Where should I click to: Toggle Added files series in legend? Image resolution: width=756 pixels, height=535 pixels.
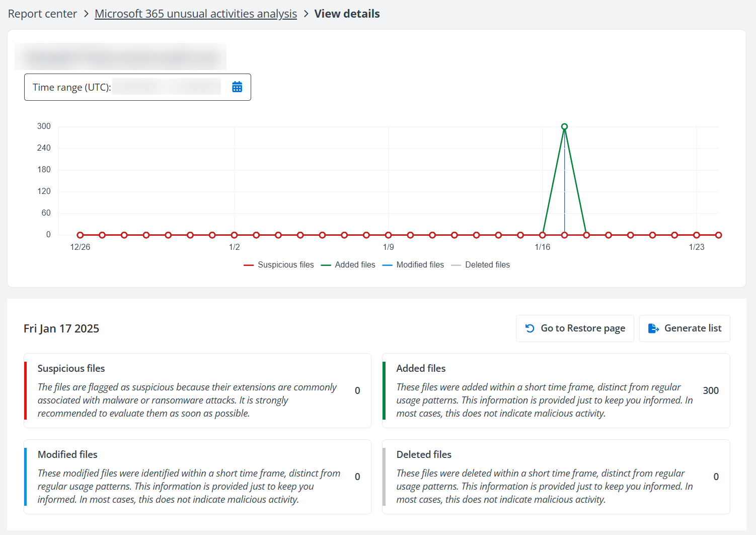click(x=348, y=265)
